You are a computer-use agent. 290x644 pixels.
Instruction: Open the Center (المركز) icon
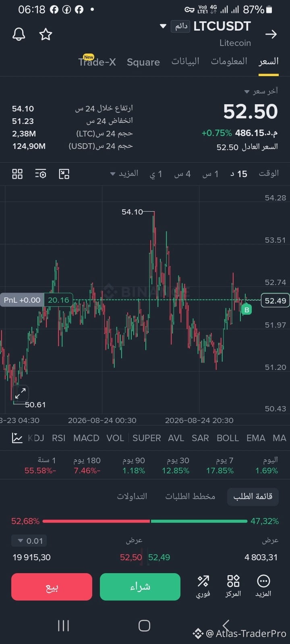(233, 586)
